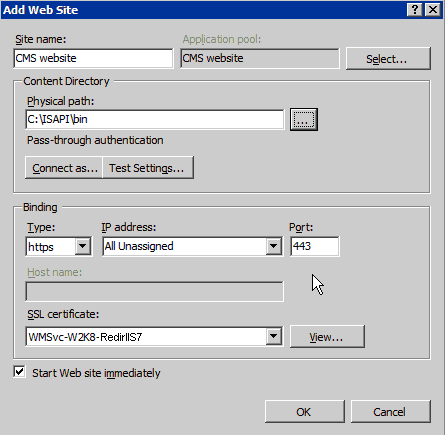
Task: Toggle Start Web site immediately checkbox
Action: click(20, 372)
